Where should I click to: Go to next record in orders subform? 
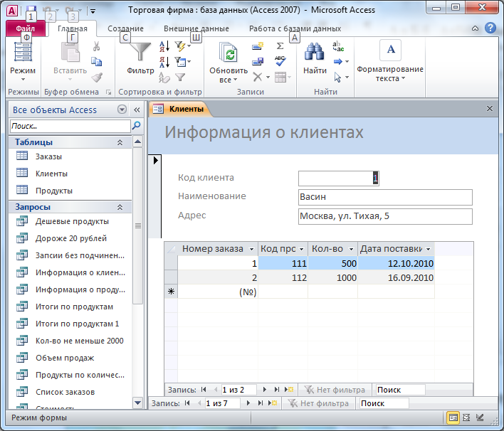pyautogui.click(x=265, y=390)
